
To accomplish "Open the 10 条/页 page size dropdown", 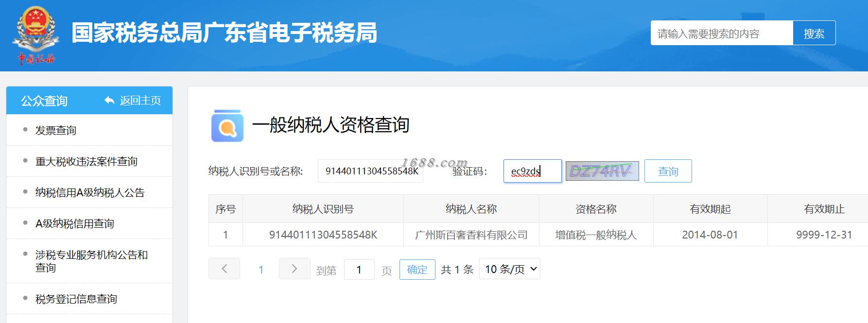I will [510, 269].
